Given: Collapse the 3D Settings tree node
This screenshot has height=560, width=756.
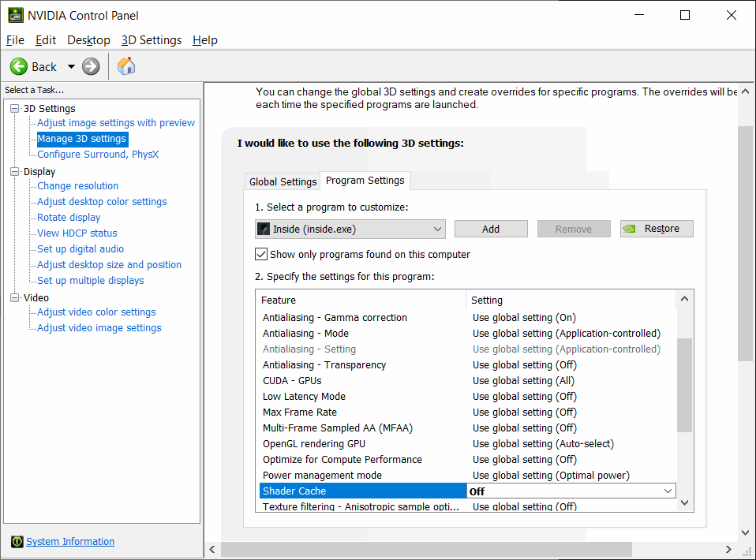Looking at the screenshot, I should point(15,108).
